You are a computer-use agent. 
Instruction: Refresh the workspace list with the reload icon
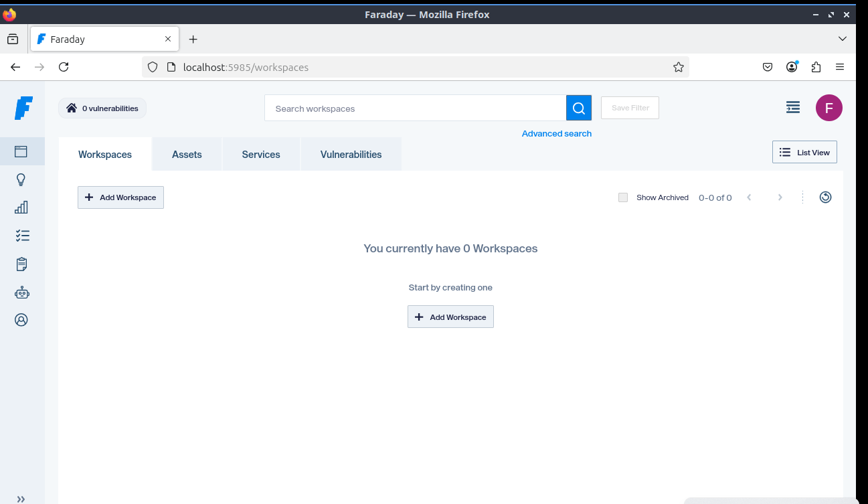pyautogui.click(x=825, y=197)
